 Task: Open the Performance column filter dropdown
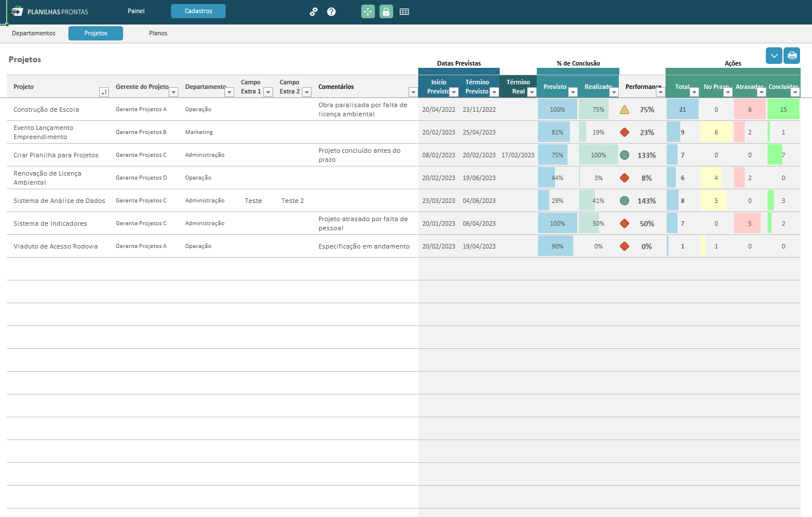tap(660, 92)
